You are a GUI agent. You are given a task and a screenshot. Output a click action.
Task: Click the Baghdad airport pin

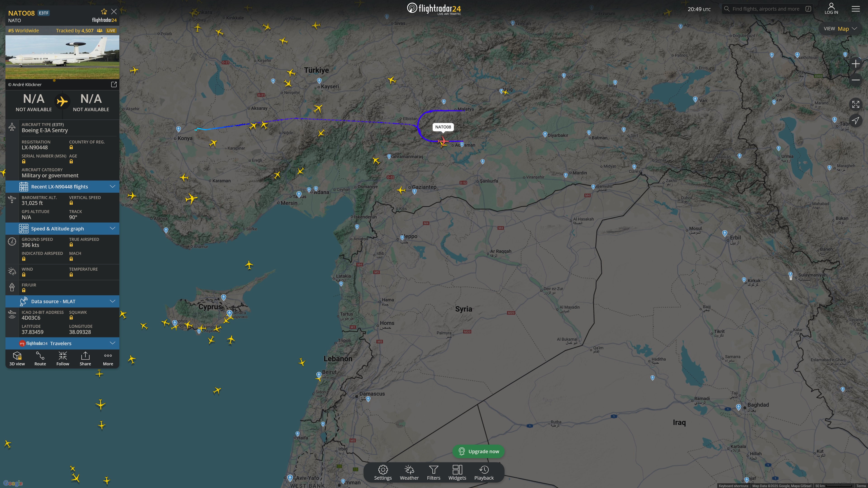coord(739,407)
